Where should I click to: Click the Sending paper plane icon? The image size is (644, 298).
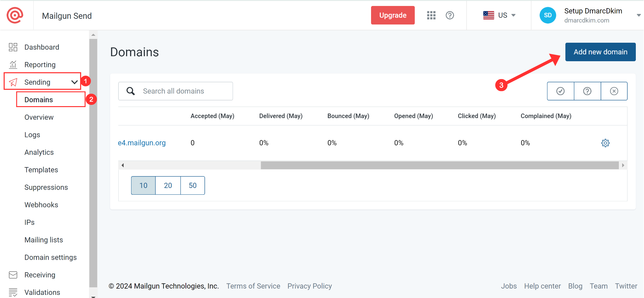[x=13, y=82]
